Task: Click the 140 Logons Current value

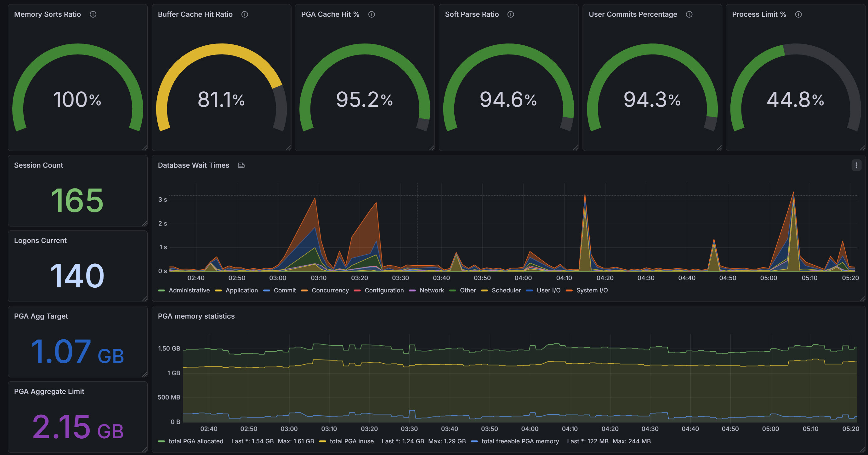Action: [x=77, y=276]
